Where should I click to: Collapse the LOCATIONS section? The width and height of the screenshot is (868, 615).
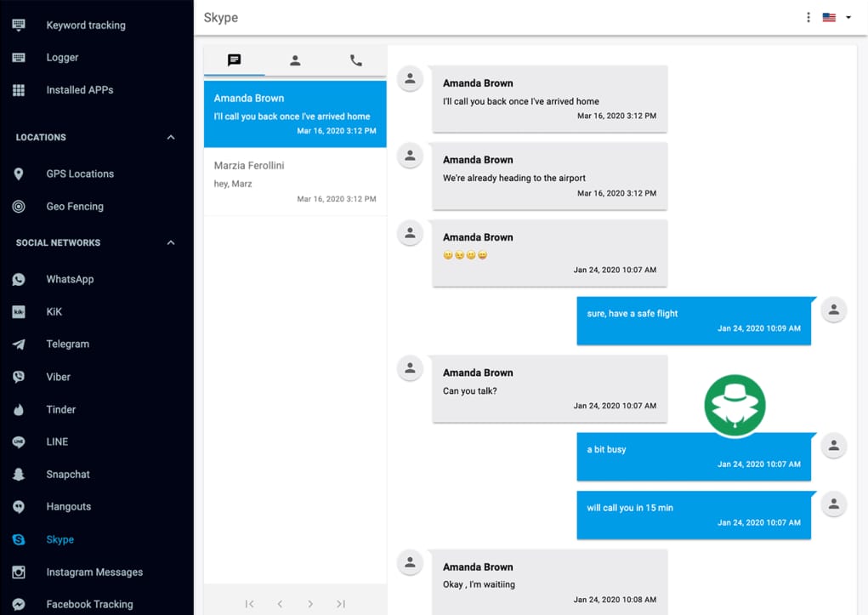(x=169, y=137)
